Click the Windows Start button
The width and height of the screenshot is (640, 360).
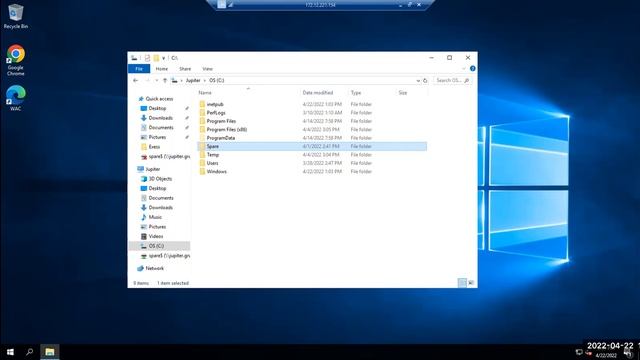point(10,352)
